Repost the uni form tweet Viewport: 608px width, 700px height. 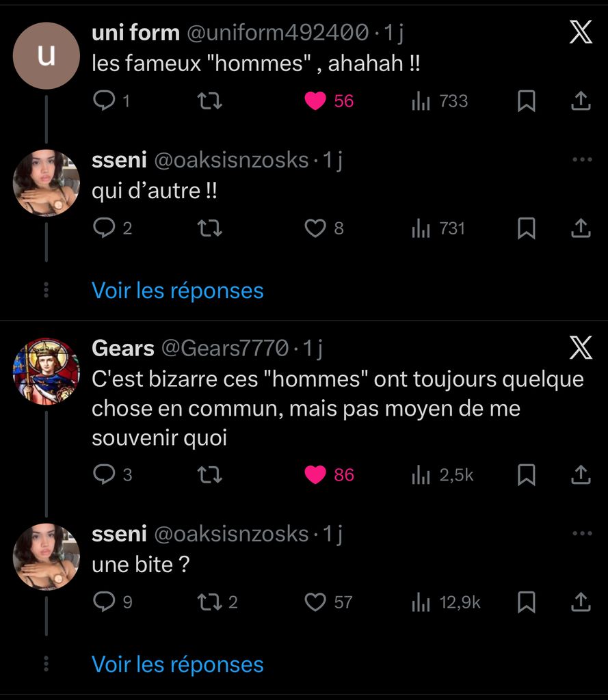(209, 101)
